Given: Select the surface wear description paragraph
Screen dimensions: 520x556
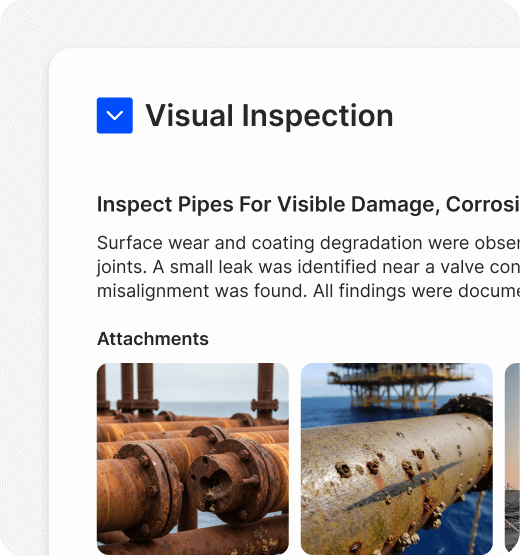Looking at the screenshot, I should [308, 267].
